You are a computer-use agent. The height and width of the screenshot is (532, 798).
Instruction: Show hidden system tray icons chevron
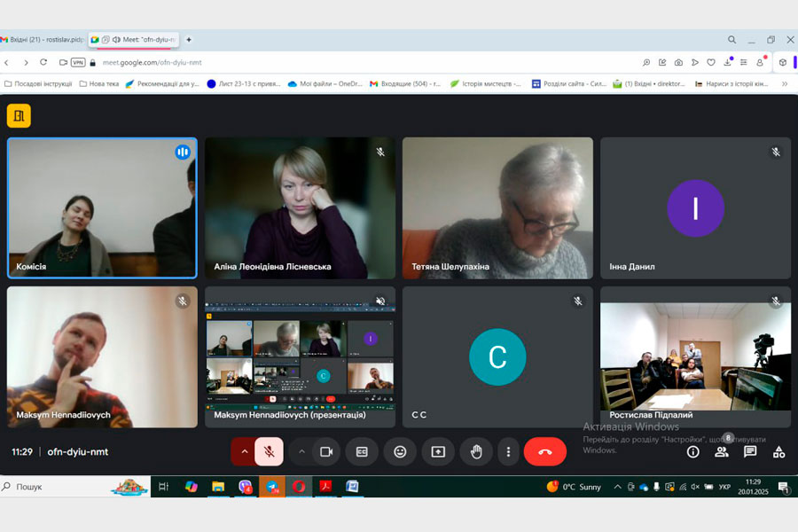click(x=617, y=487)
